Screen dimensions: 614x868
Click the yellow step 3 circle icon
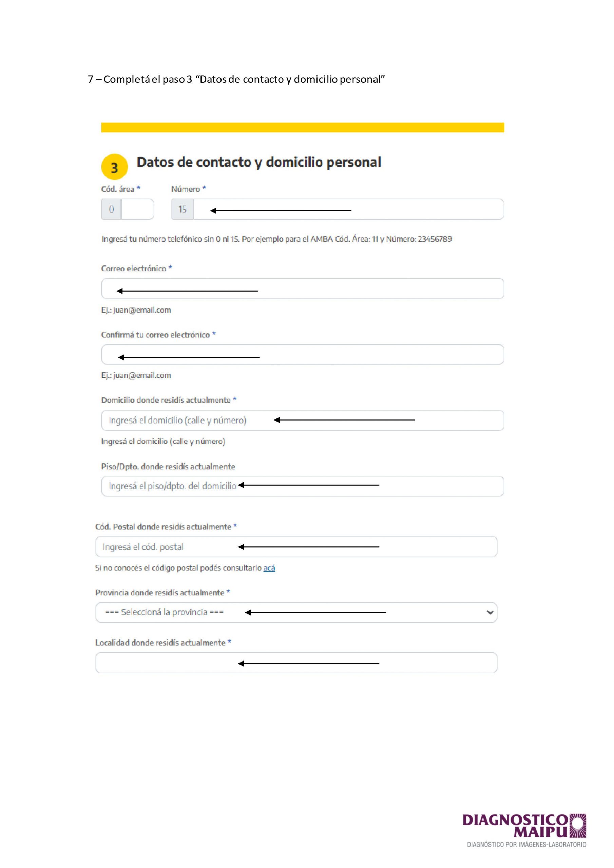114,167
